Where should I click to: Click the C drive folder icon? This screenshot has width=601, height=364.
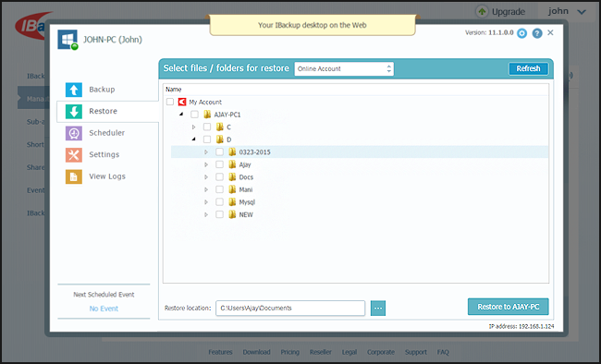point(220,127)
